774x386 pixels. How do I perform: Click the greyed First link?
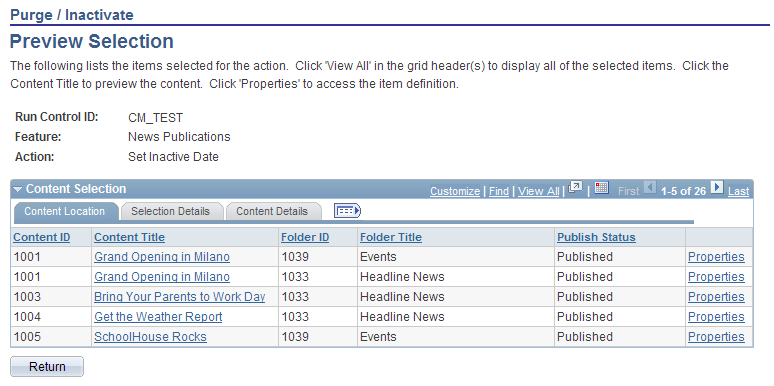tap(628, 191)
